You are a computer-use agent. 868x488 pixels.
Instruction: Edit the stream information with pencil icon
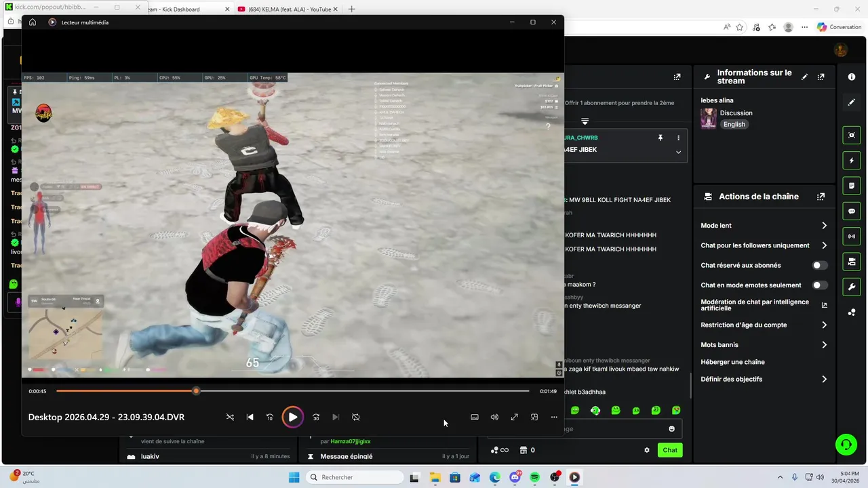point(805,77)
